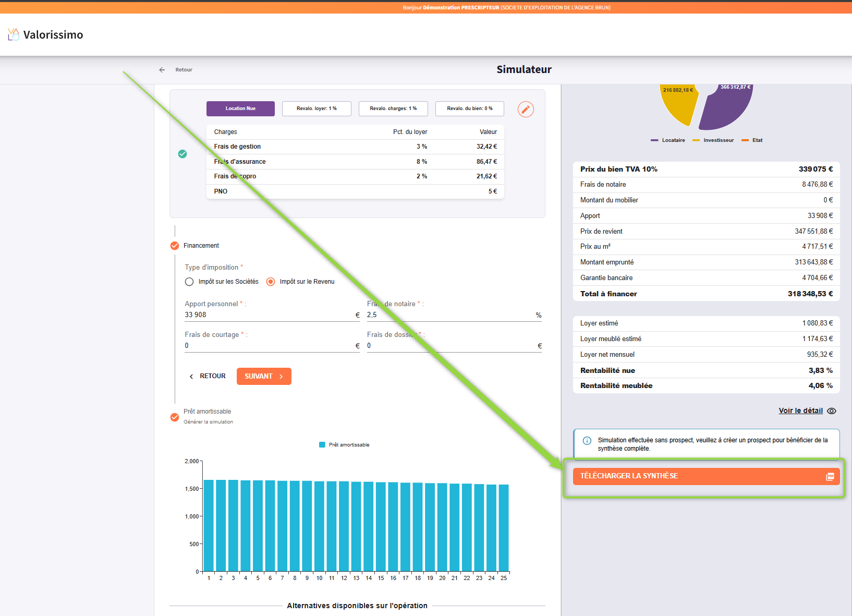Click the orange pencil edit icon
The image size is (852, 616).
tap(526, 109)
